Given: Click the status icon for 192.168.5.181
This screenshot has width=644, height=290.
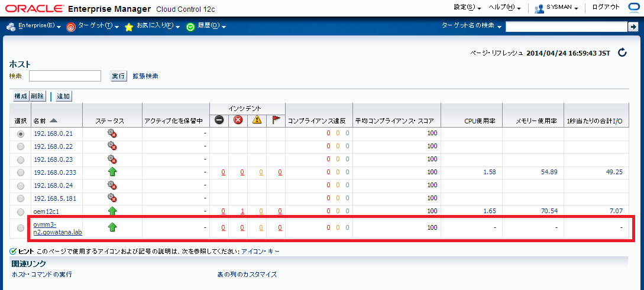Looking at the screenshot, I should (x=112, y=198).
